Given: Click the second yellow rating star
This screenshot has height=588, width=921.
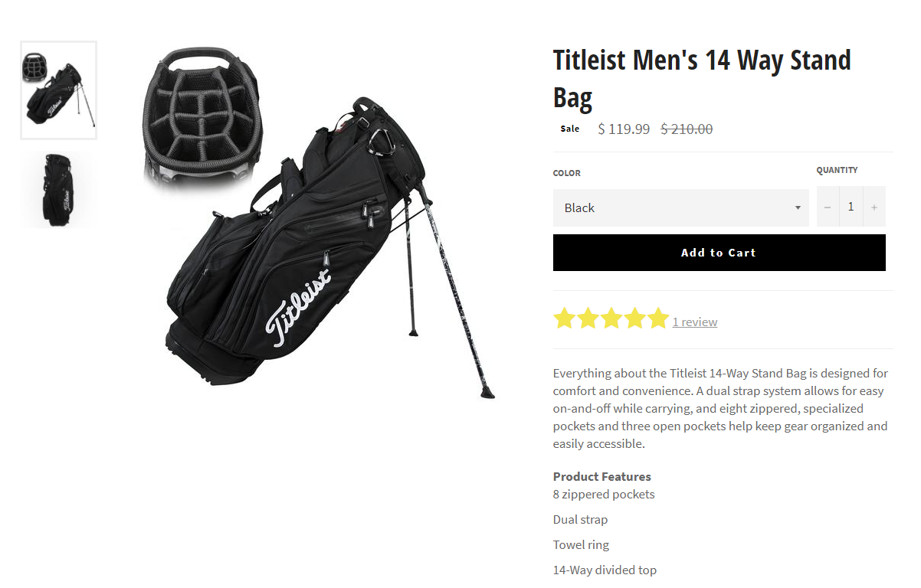Looking at the screenshot, I should coord(588,319).
